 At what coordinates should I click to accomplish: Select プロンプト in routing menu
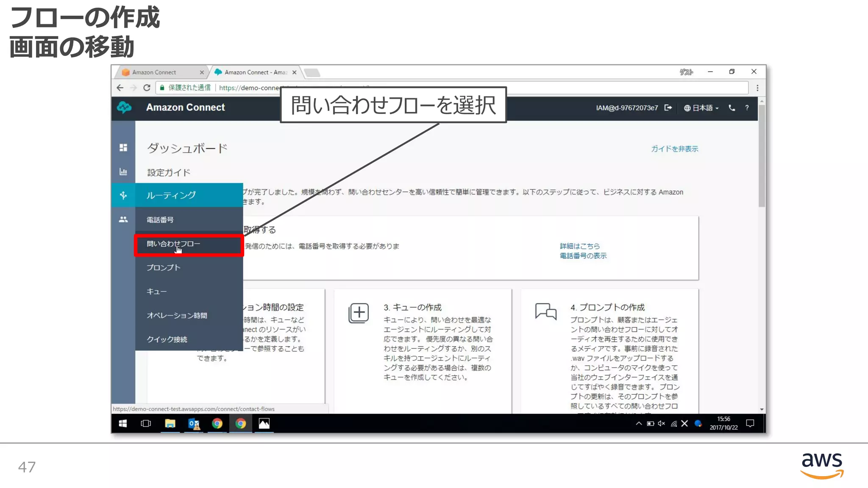point(164,268)
